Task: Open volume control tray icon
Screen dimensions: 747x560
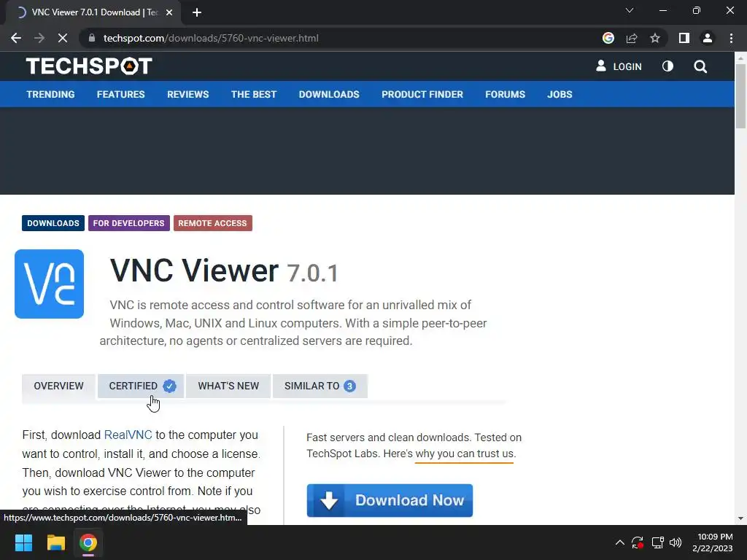Action: click(676, 542)
